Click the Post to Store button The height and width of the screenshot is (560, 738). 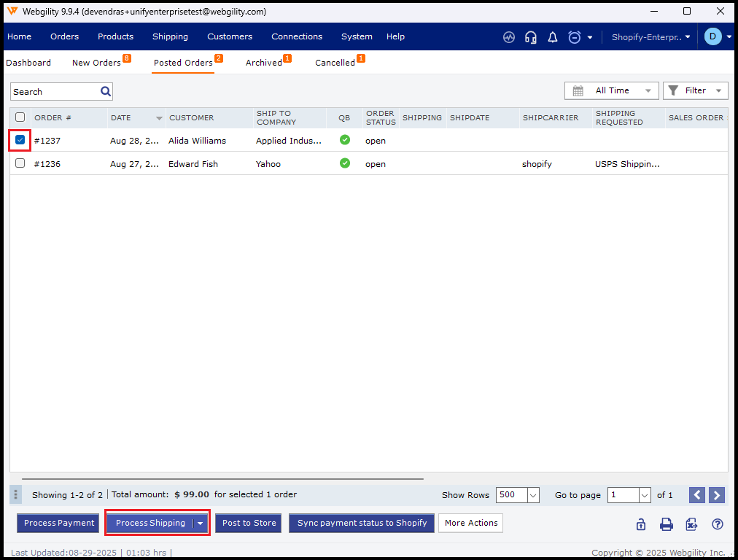249,523
